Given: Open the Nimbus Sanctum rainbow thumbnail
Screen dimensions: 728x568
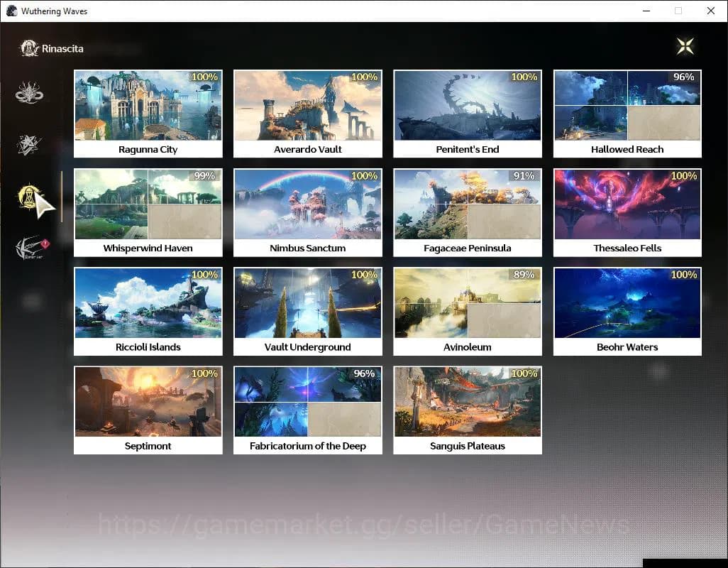Looking at the screenshot, I should [x=308, y=212].
